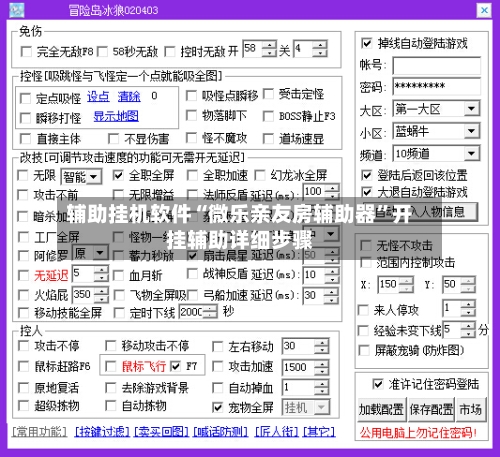Click the 市场 button
Viewport: 500px width, 457px height.
click(471, 409)
